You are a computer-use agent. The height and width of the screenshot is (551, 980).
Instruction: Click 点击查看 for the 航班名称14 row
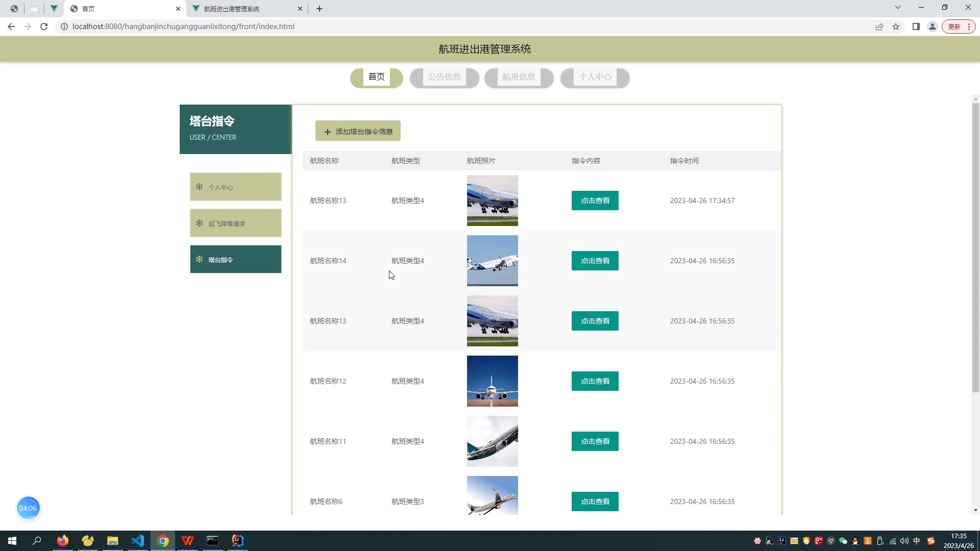click(x=595, y=261)
